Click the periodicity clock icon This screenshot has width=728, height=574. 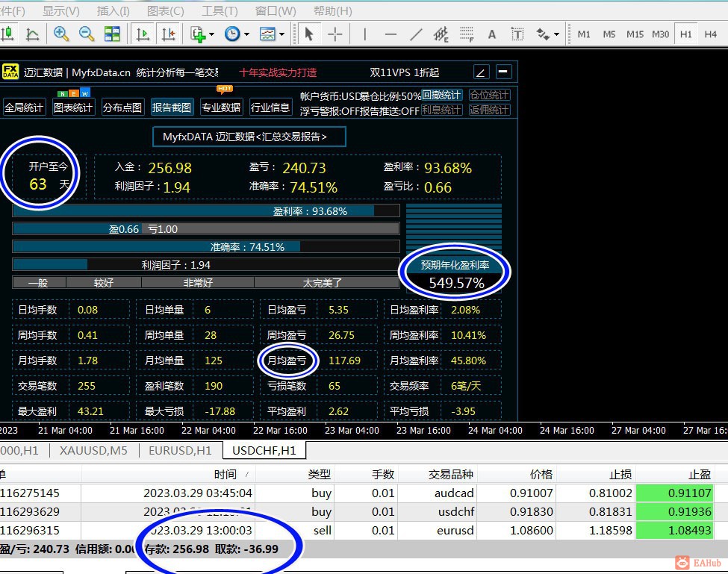[232, 34]
